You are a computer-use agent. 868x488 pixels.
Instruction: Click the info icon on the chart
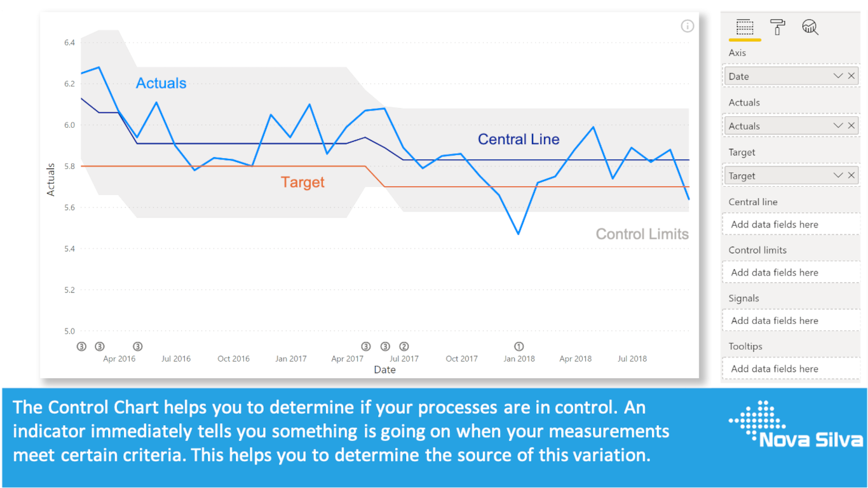tap(687, 26)
